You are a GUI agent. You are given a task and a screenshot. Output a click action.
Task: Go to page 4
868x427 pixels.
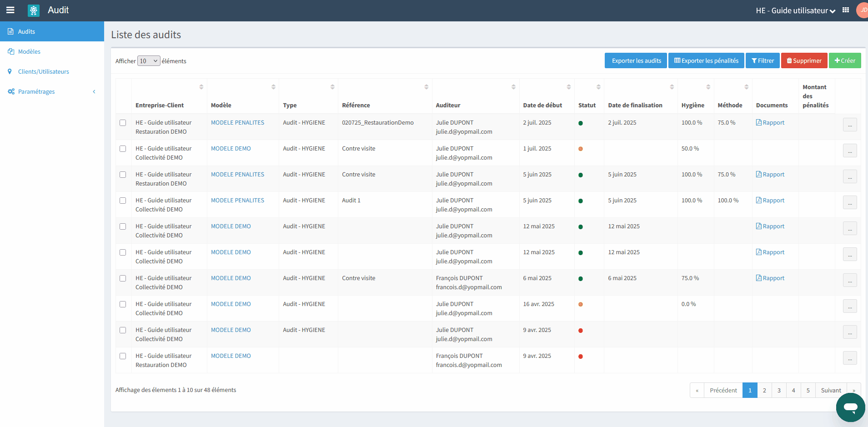click(x=793, y=390)
